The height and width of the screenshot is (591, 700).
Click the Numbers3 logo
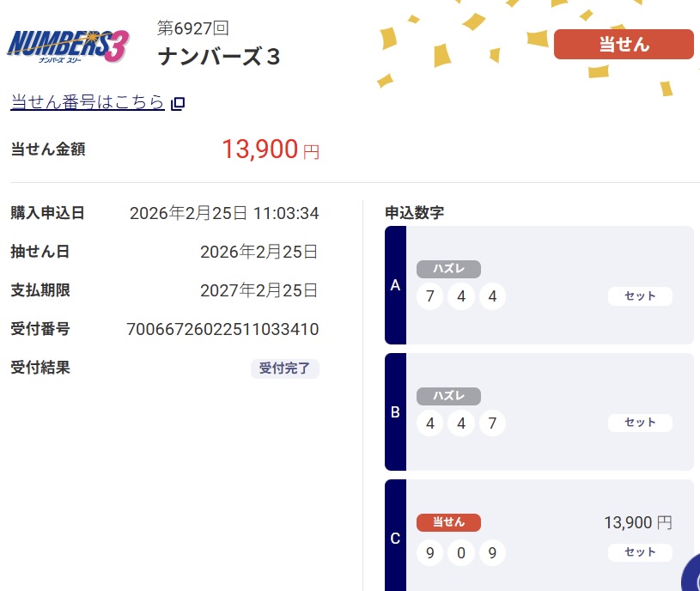tap(68, 46)
